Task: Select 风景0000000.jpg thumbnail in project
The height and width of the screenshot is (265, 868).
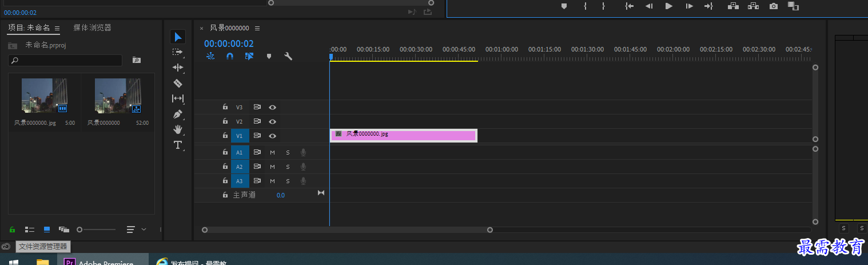Action: [x=45, y=96]
